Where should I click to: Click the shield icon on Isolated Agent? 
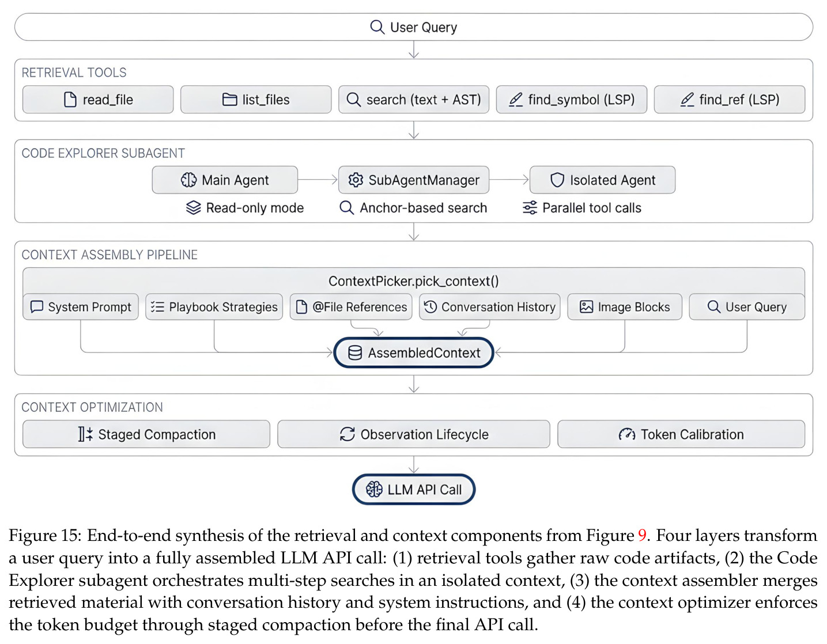[x=557, y=180]
